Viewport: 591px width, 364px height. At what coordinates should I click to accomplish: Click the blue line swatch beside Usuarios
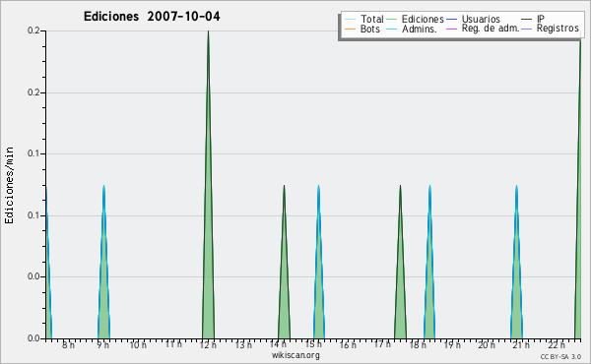tap(451, 20)
